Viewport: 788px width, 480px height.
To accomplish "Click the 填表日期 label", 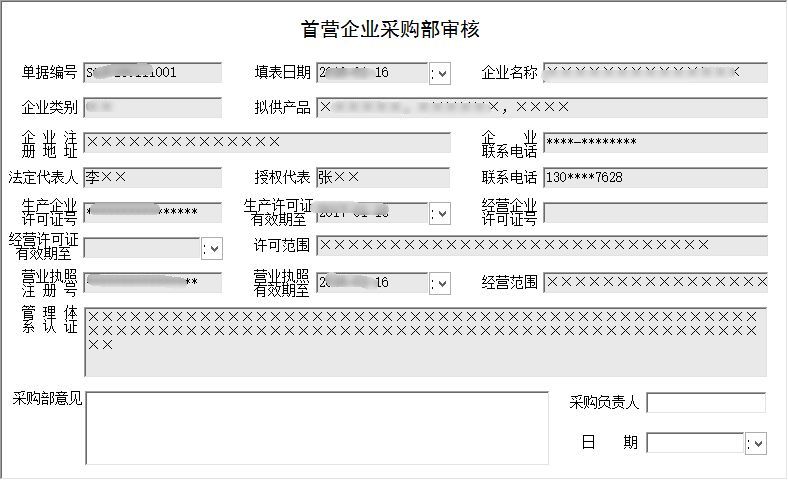I will pyautogui.click(x=282, y=72).
